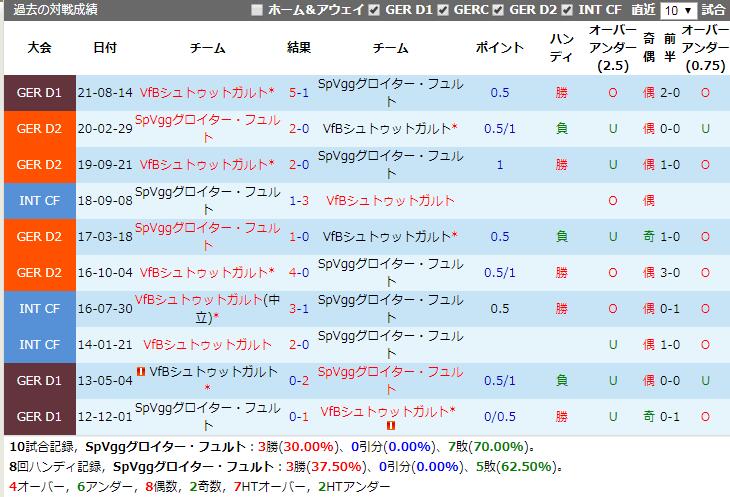
Task: Click point value 0/0.5 in 12-12-01 row
Action: [x=500, y=416]
